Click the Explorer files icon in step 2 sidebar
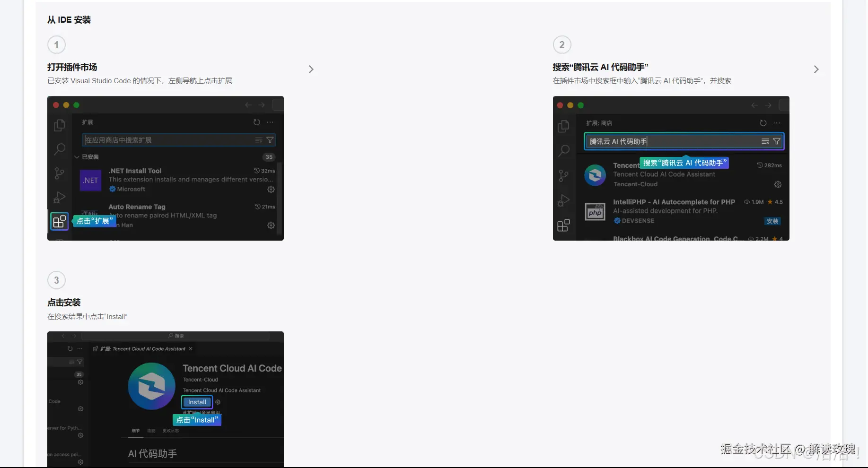The width and height of the screenshot is (868, 468). pos(563,126)
